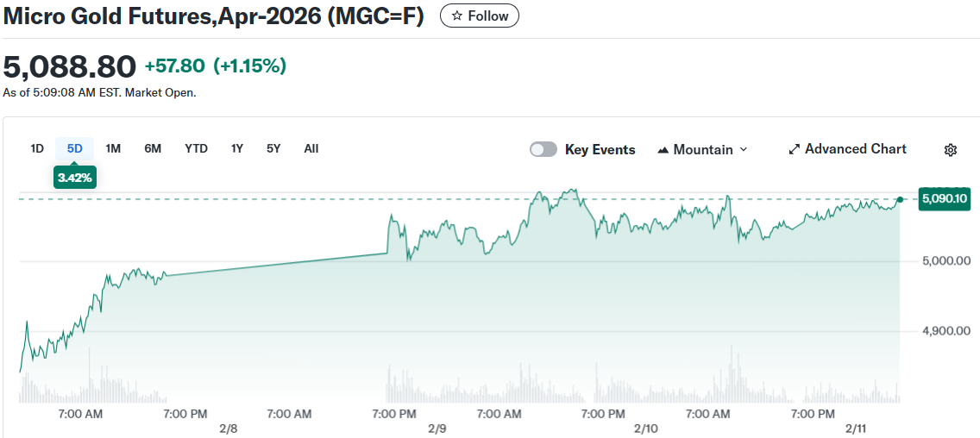Toggle the Key Events switch

(x=543, y=149)
